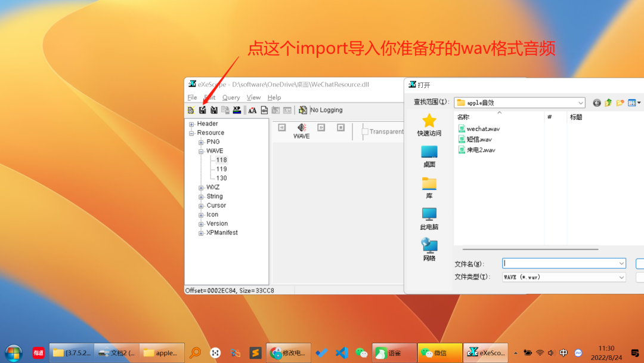This screenshot has width=644, height=363.
Task: Toggle the Transparent checkbox
Action: [x=365, y=131]
